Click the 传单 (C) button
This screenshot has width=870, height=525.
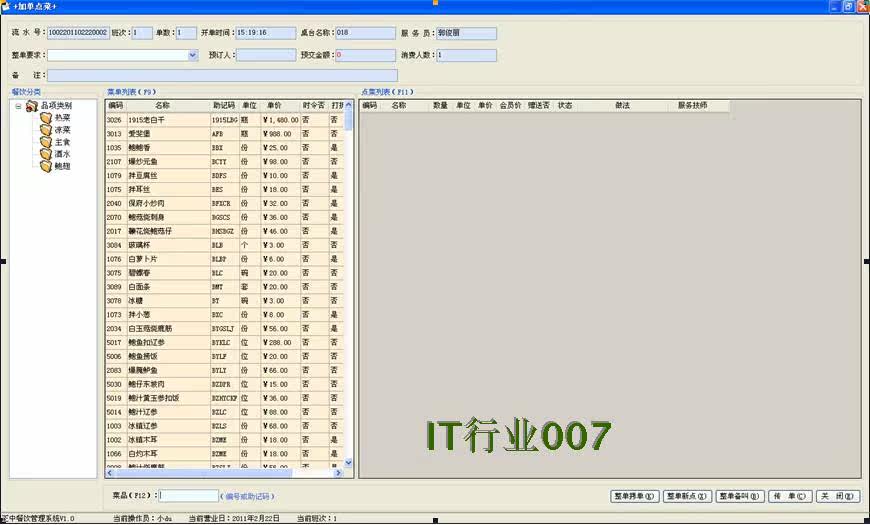coord(790,496)
